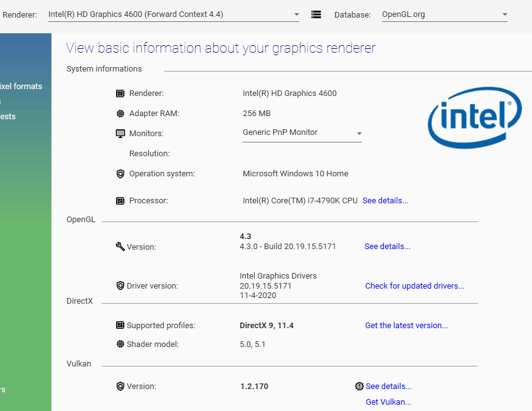Expand the Monitors dropdown Generic PnP Monitor
The width and height of the screenshot is (532, 411).
coord(302,132)
